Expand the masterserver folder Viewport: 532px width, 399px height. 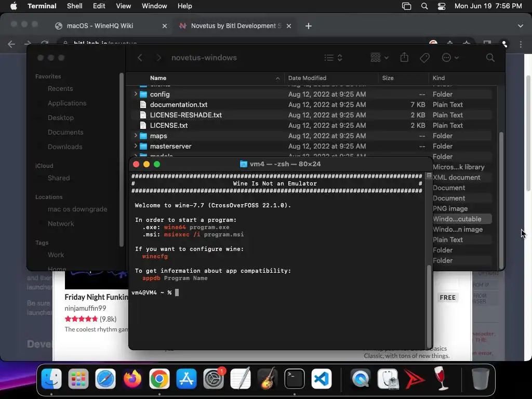pyautogui.click(x=136, y=146)
